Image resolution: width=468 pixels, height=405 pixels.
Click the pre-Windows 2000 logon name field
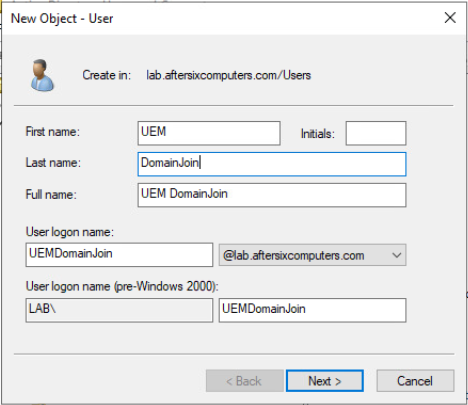[x=313, y=310]
